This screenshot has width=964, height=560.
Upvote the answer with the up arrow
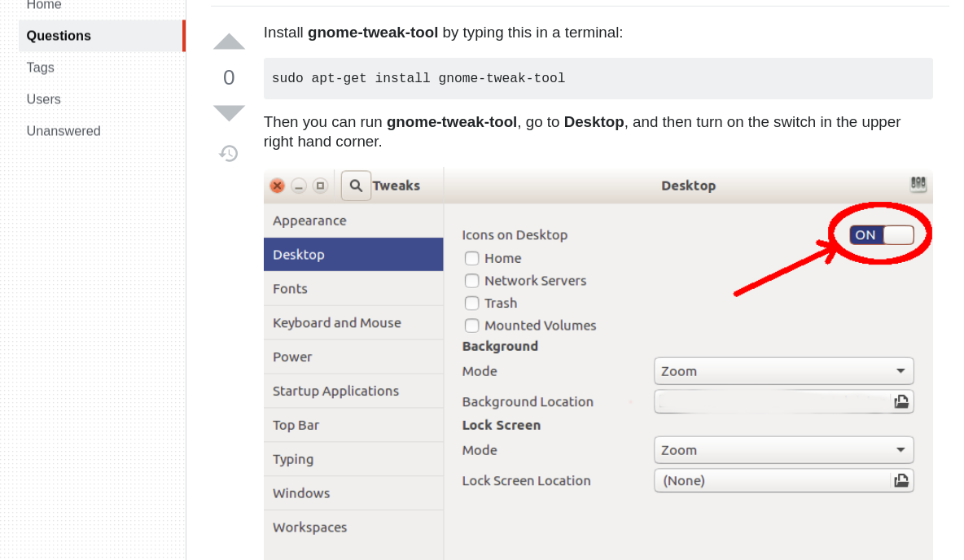tap(229, 42)
